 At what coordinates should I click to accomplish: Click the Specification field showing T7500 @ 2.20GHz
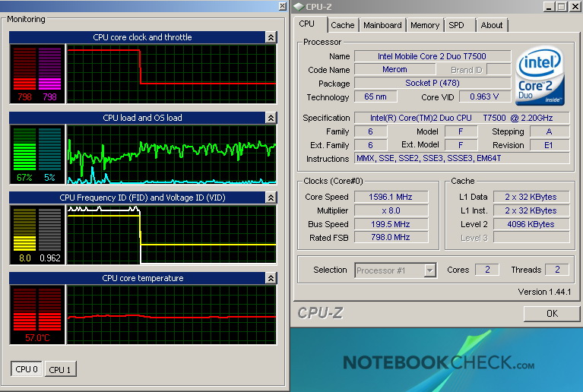point(462,119)
